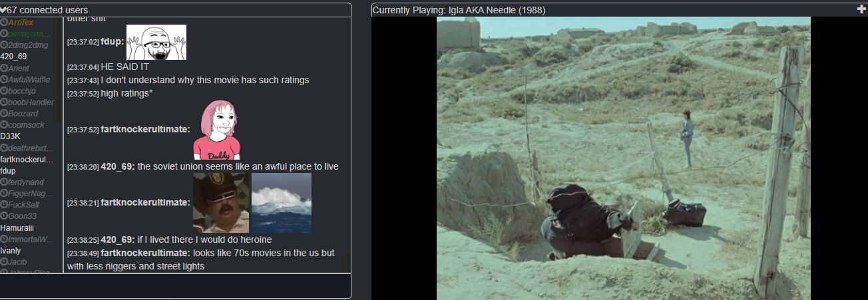The height and width of the screenshot is (300, 868).
Task: Click the clock icon beside Goon33
Action: (4, 216)
